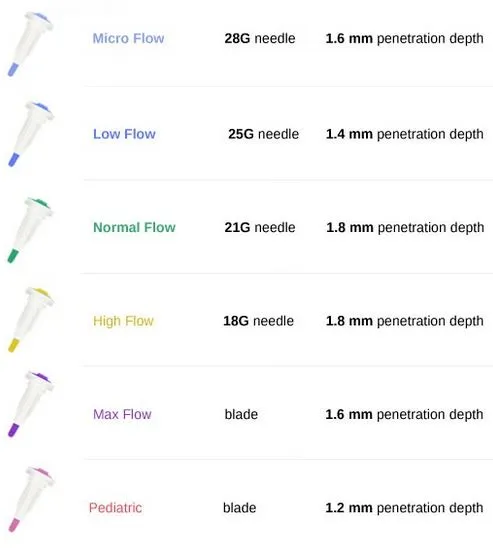The width and height of the screenshot is (493, 556).
Task: Open the Pediatric product name
Action: (x=116, y=508)
